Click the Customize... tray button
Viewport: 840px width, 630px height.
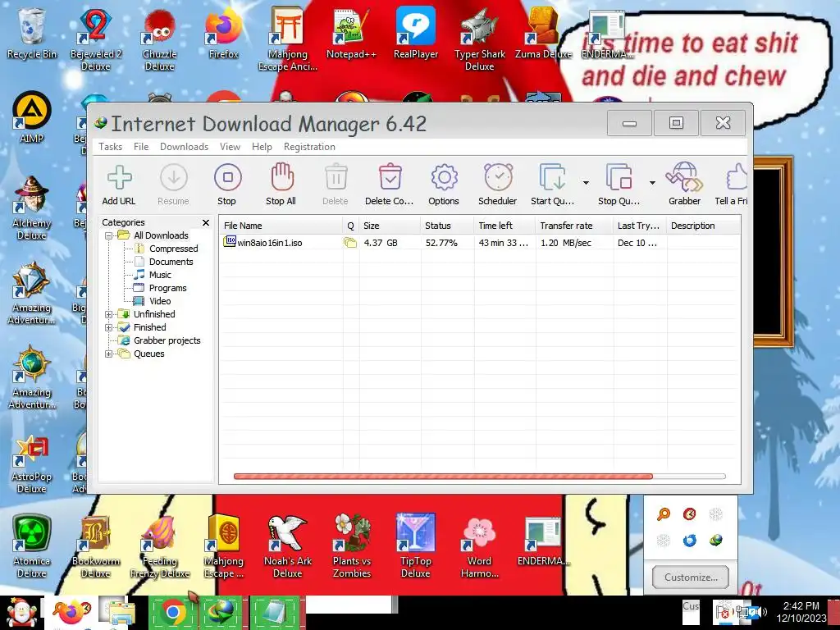point(690,577)
